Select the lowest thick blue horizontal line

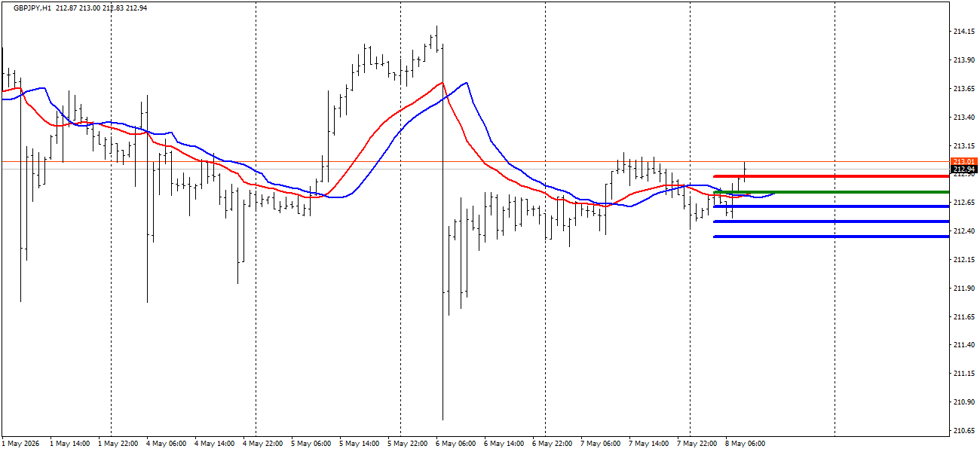tap(831, 237)
